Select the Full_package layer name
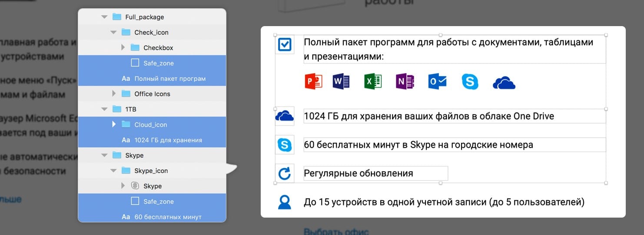Screen dimensions: 644x235 click(145, 17)
